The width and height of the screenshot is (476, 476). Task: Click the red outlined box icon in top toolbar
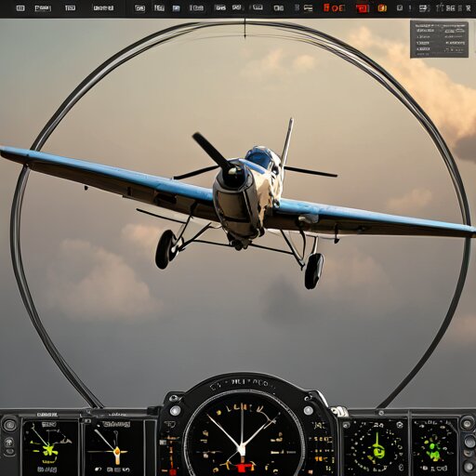pos(363,8)
